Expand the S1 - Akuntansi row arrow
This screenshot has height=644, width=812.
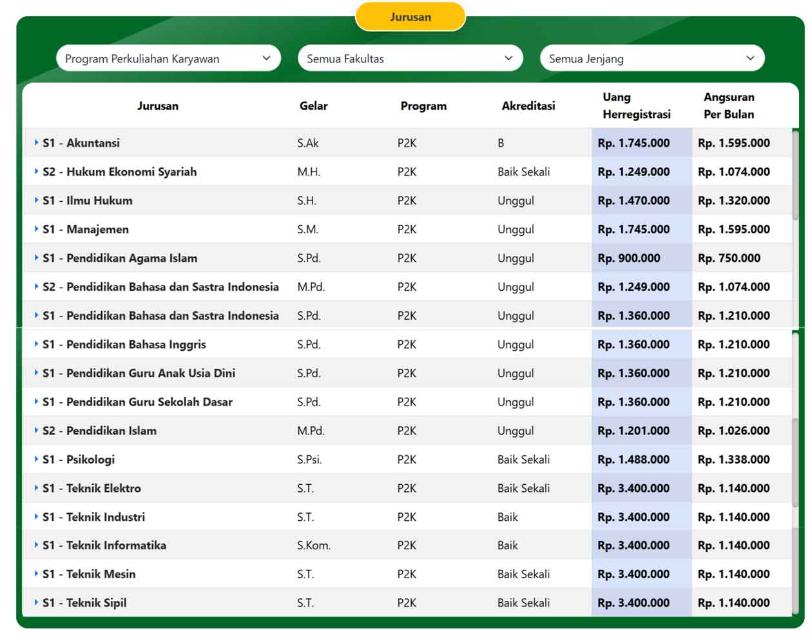click(36, 142)
